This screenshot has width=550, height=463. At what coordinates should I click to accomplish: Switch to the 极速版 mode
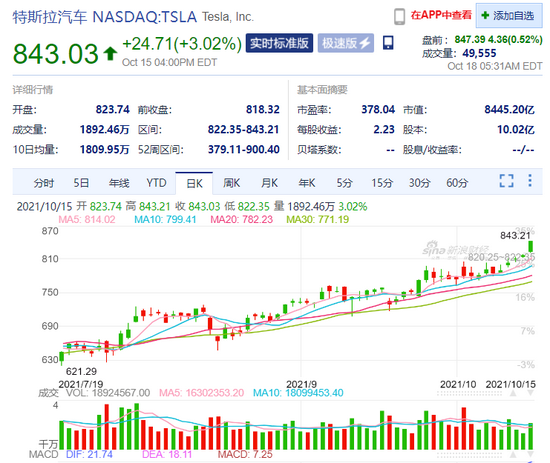coord(346,43)
